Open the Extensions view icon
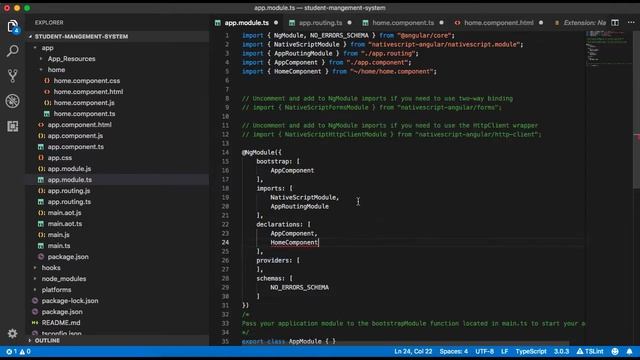The width and height of the screenshot is (640, 360). (x=13, y=126)
